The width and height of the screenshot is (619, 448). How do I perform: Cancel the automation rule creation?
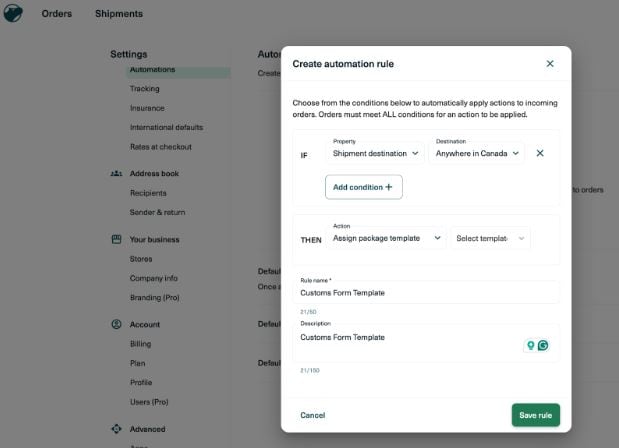point(312,415)
